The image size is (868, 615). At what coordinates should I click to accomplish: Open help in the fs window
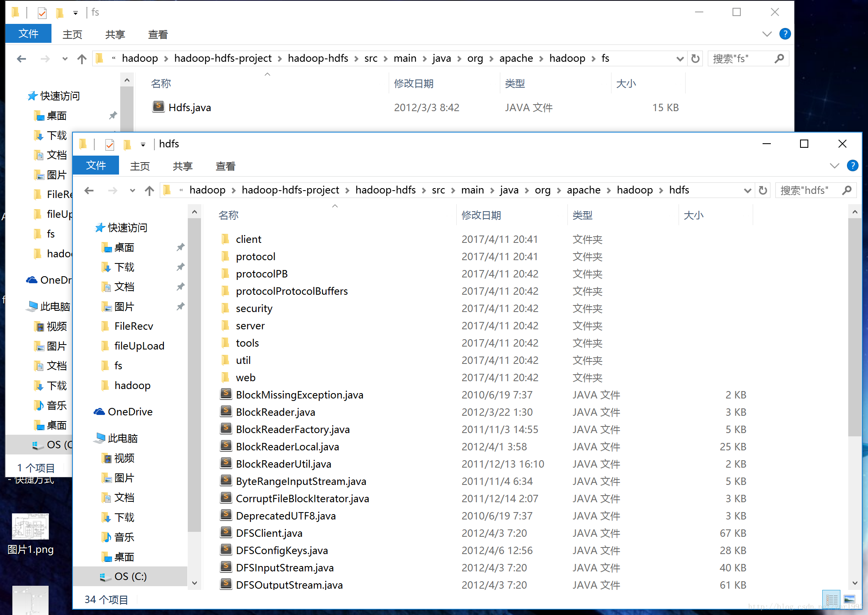785,34
